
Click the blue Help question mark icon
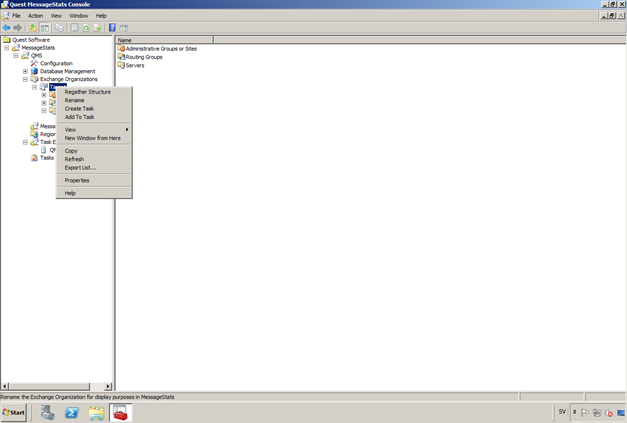click(112, 28)
